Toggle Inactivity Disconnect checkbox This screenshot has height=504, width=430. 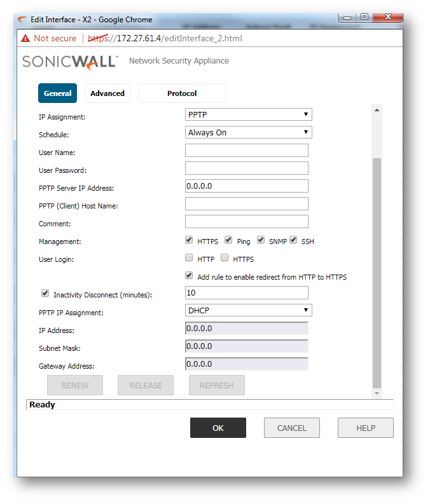pos(45,294)
